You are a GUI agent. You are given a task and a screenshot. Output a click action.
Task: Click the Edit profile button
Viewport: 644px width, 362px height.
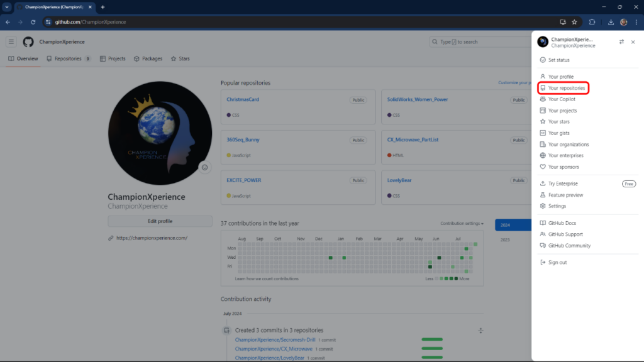(x=160, y=221)
